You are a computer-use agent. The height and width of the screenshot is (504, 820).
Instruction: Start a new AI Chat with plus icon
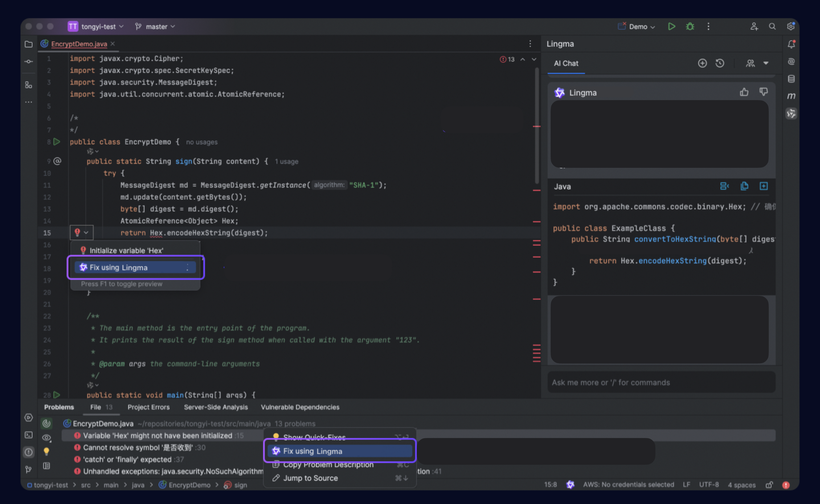(x=702, y=63)
